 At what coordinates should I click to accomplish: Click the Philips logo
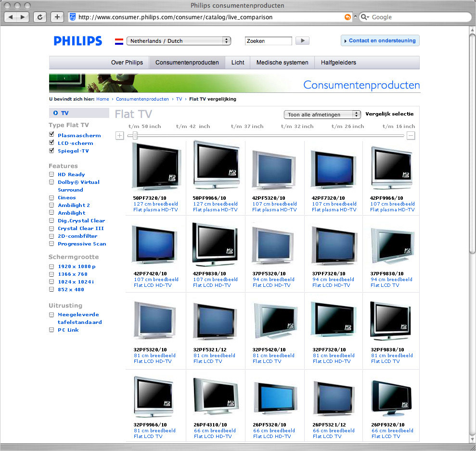78,40
